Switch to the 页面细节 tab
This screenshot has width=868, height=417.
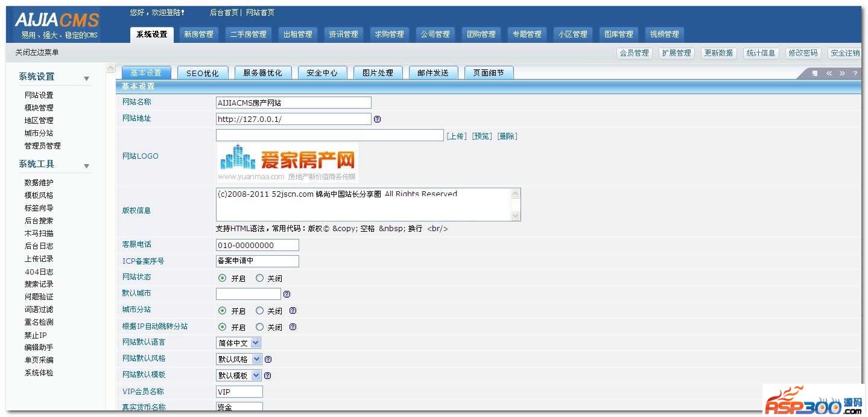(489, 73)
